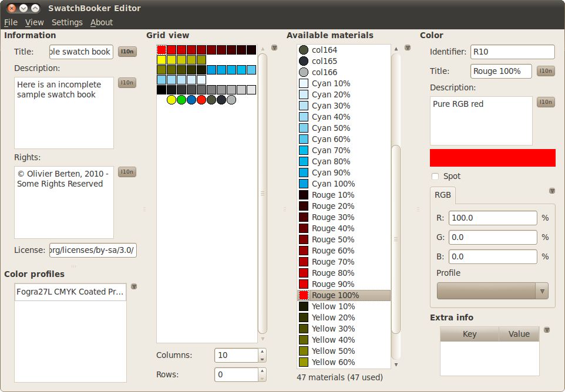Click the Available materials panel action icon
The image size is (565, 392).
(408, 48)
